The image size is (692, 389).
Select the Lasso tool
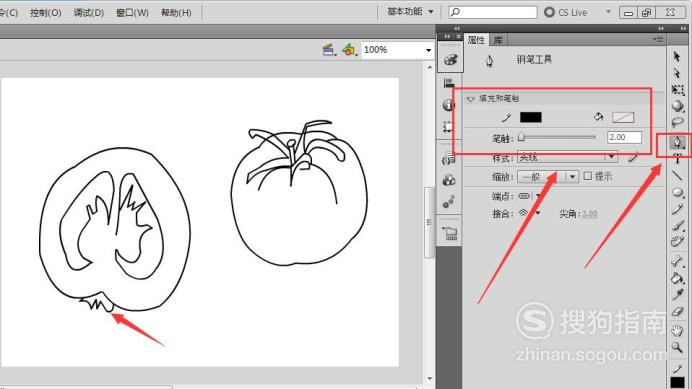pos(677,122)
